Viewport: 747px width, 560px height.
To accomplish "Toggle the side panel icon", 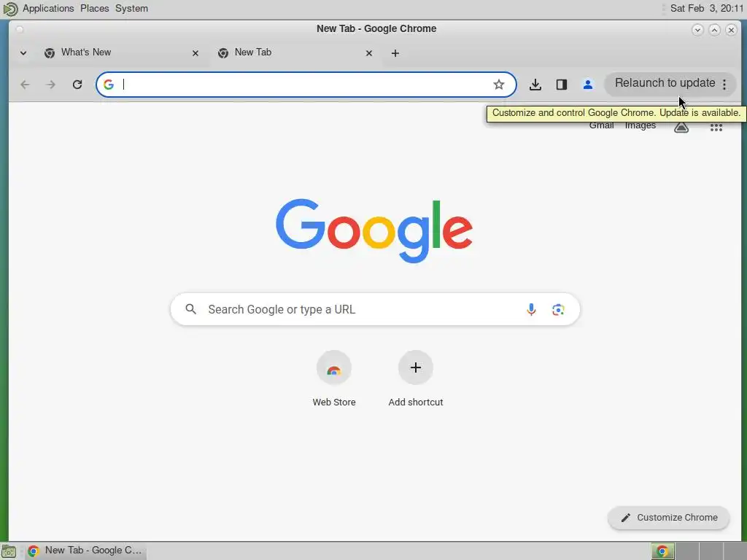I will click(x=562, y=85).
